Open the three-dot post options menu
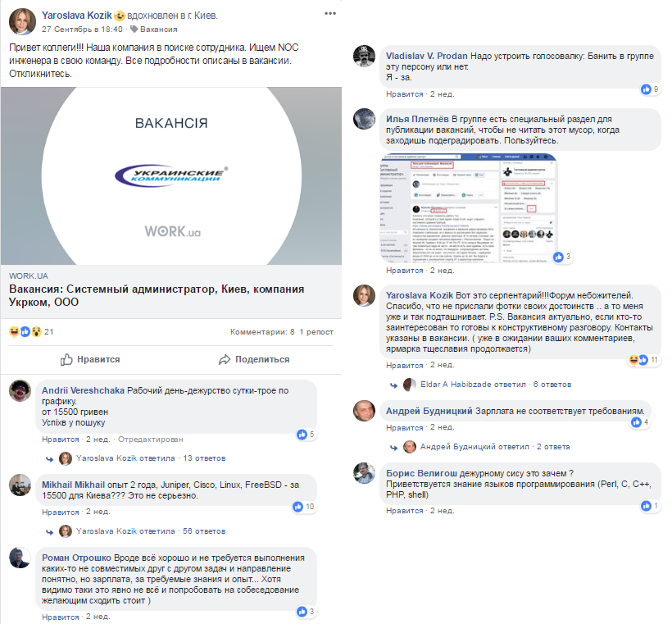This screenshot has width=672, height=624. (330, 14)
